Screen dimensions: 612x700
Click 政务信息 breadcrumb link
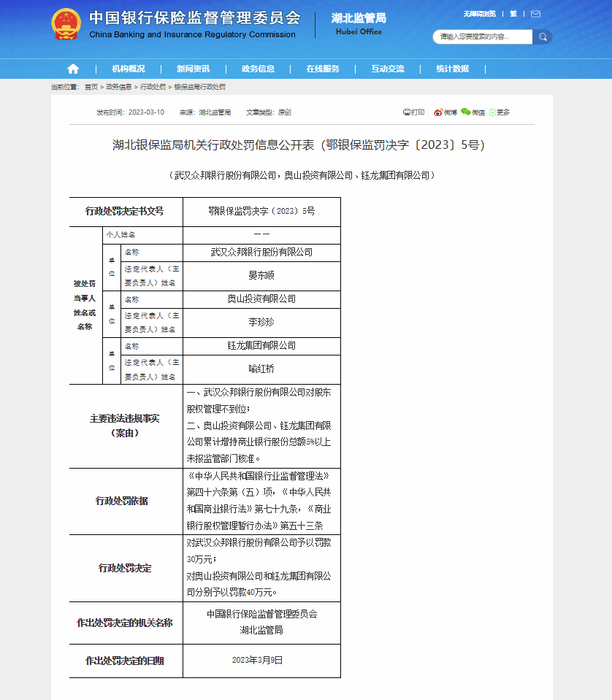point(119,87)
